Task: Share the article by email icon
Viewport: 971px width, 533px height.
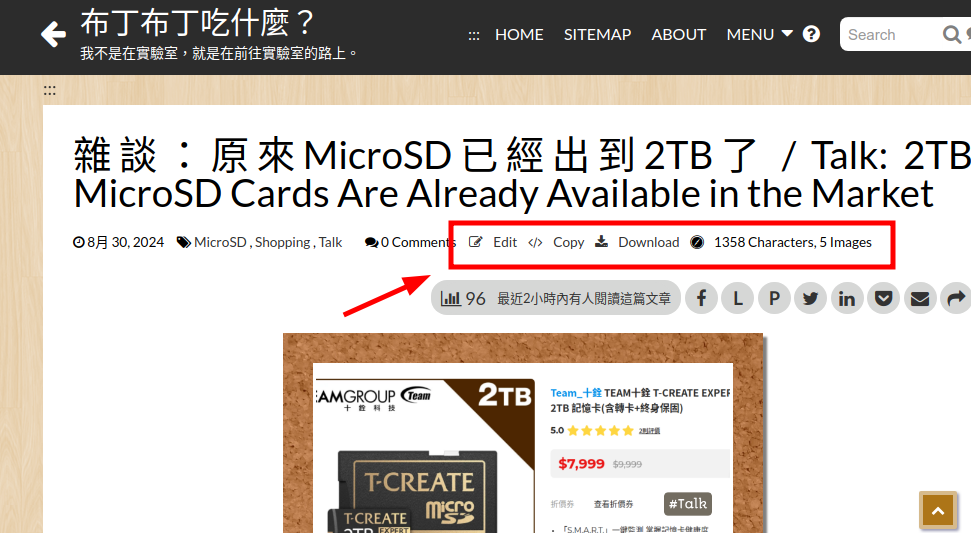Action: [920, 298]
